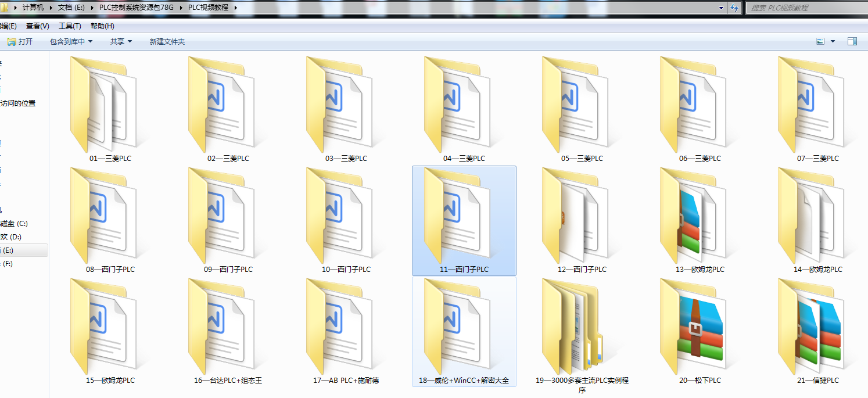The image size is (868, 398).
Task: Select the 13—欧姆龙PLC folder icon
Action: (693, 214)
